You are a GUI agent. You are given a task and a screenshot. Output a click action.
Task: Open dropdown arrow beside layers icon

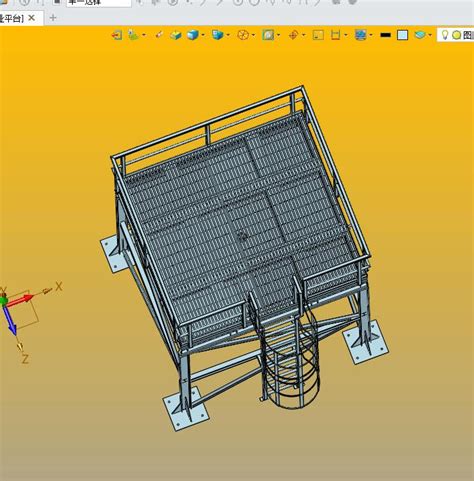click(430, 35)
